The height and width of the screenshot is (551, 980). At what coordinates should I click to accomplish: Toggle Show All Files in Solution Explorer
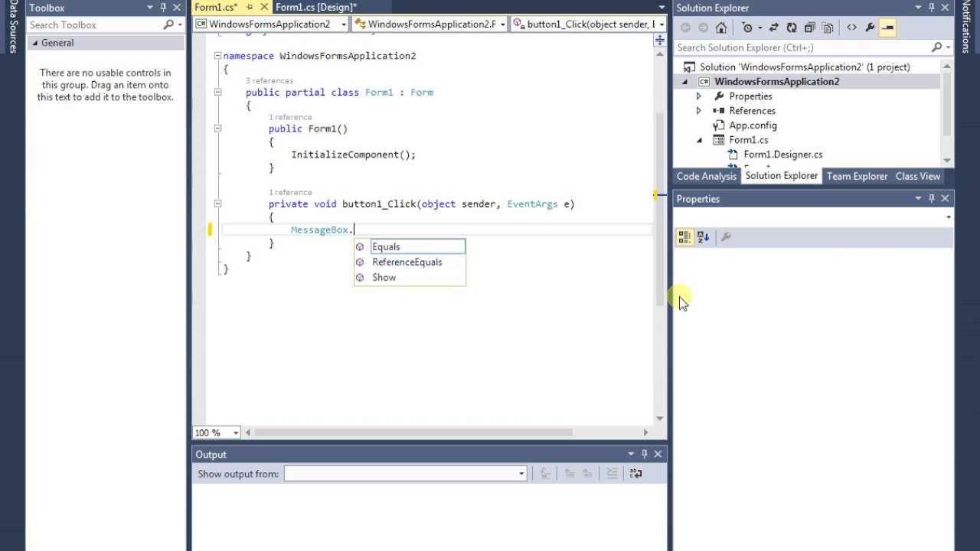pyautogui.click(x=828, y=28)
